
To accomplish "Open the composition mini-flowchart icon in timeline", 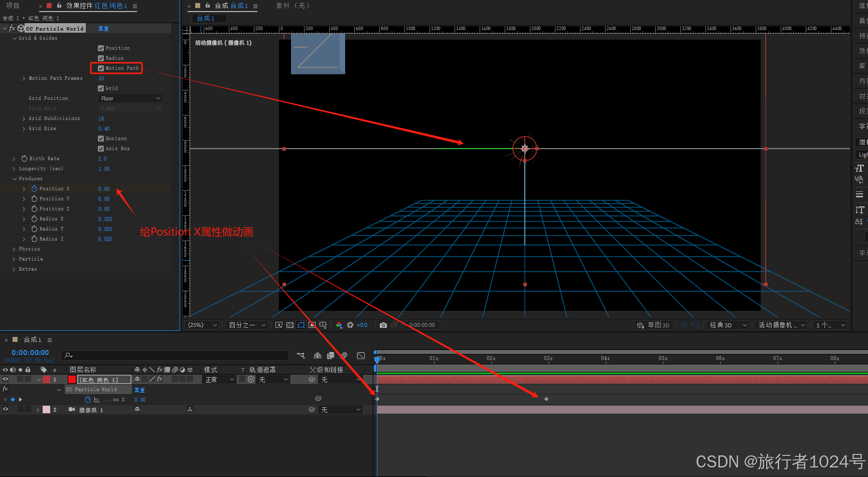I will coord(301,355).
